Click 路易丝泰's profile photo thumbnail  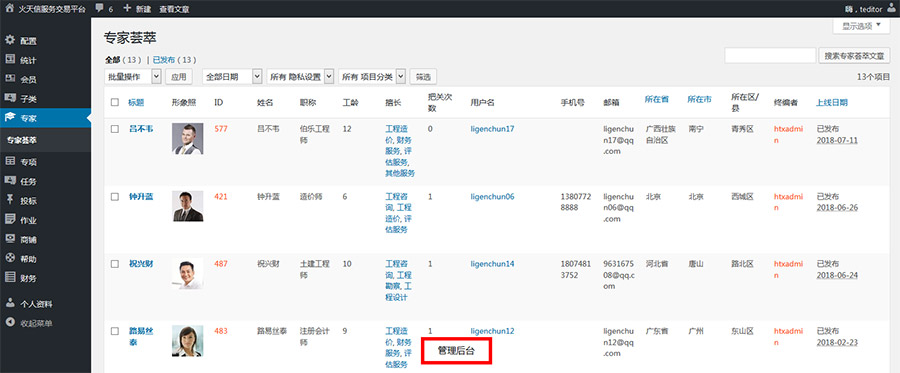coord(187,341)
